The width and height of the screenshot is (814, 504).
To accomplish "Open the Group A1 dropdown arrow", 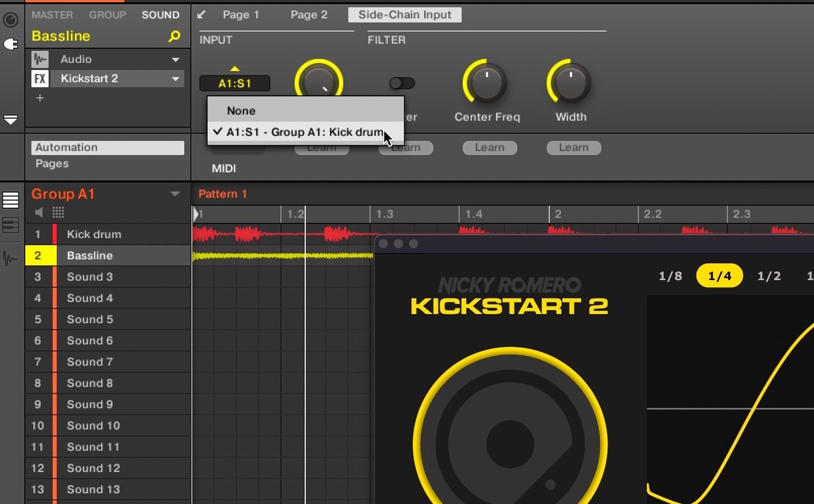I will coord(175,194).
